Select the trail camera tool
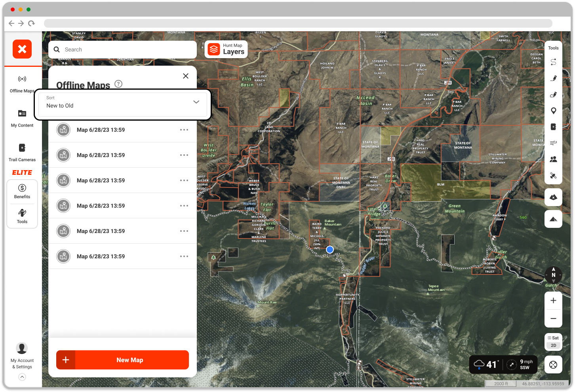Image resolution: width=575 pixels, height=392 pixels. pos(553,127)
